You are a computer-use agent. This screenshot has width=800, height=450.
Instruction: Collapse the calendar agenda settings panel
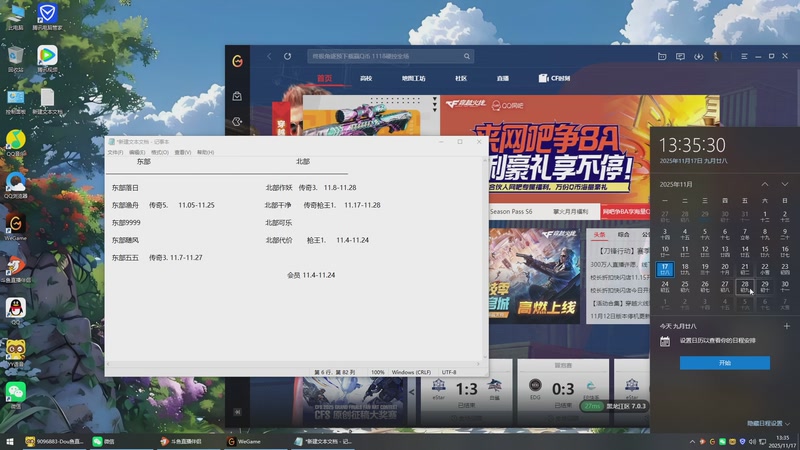coord(768,423)
